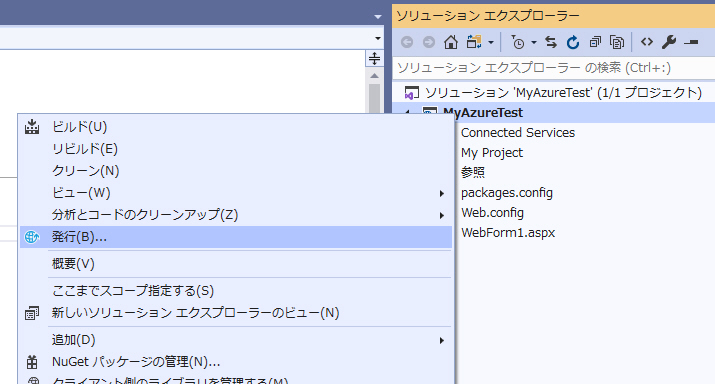715x384 pixels.
Task: Switch views with the folder view icon
Action: point(474,42)
